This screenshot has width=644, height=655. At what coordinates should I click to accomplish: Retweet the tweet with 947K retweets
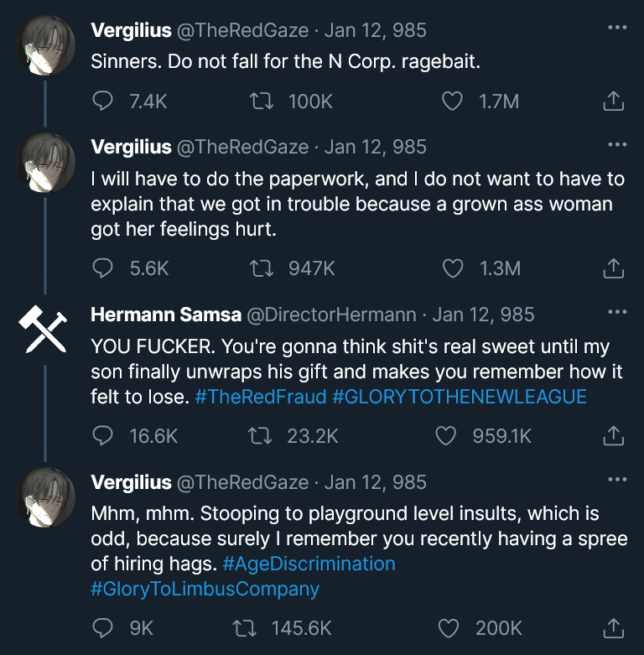pos(261,268)
